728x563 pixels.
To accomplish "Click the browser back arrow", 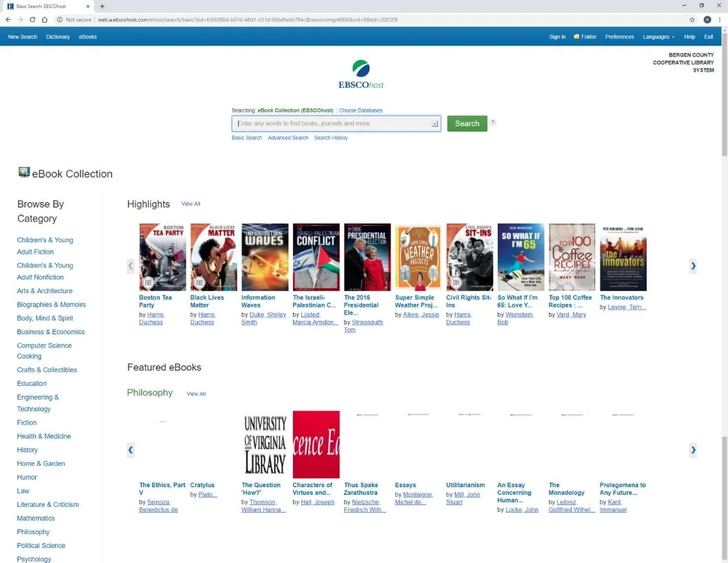I will click(x=8, y=19).
